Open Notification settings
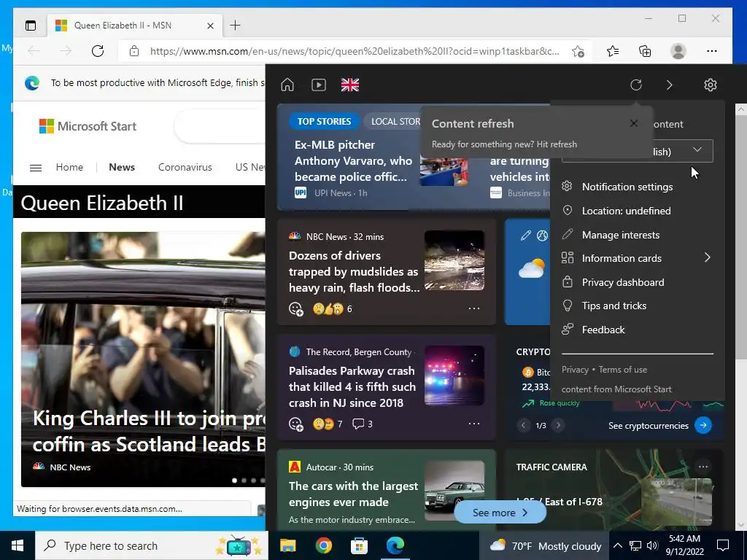Image resolution: width=747 pixels, height=560 pixels. tap(627, 187)
